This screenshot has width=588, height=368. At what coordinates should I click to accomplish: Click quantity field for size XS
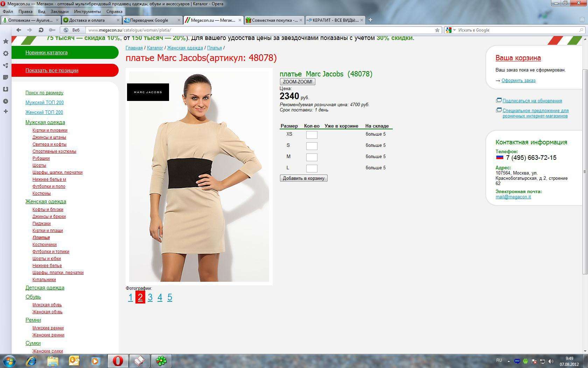point(311,135)
